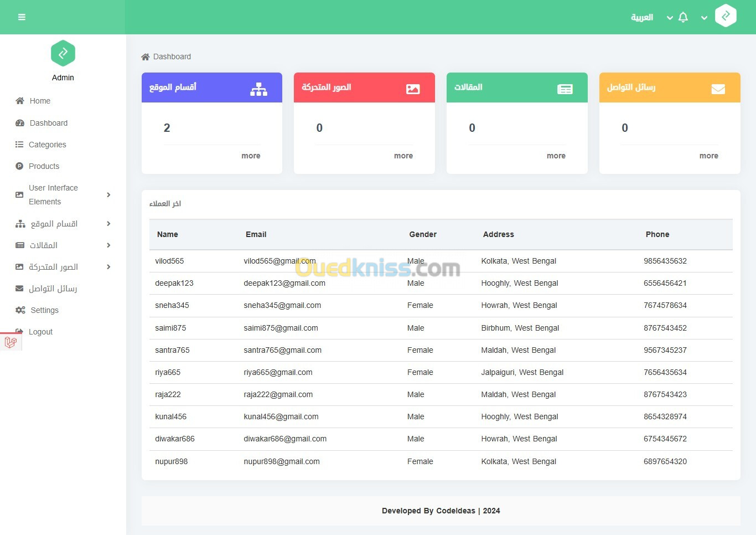
Task: Open رسائل التواصل in sidebar
Action: point(53,289)
